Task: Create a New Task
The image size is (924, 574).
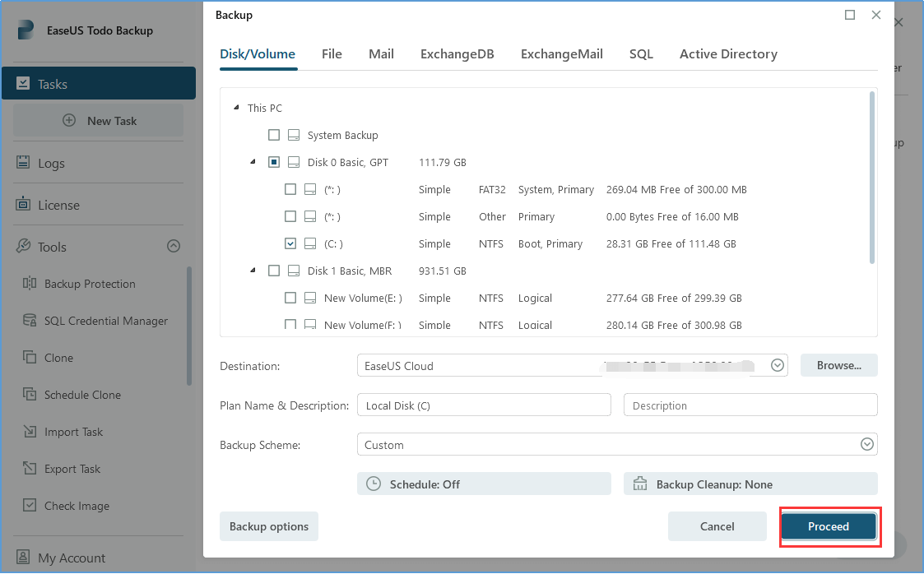Action: (x=98, y=120)
